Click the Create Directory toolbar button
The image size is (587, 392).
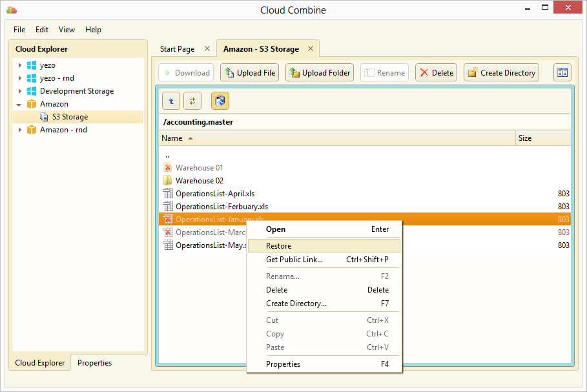click(x=502, y=72)
